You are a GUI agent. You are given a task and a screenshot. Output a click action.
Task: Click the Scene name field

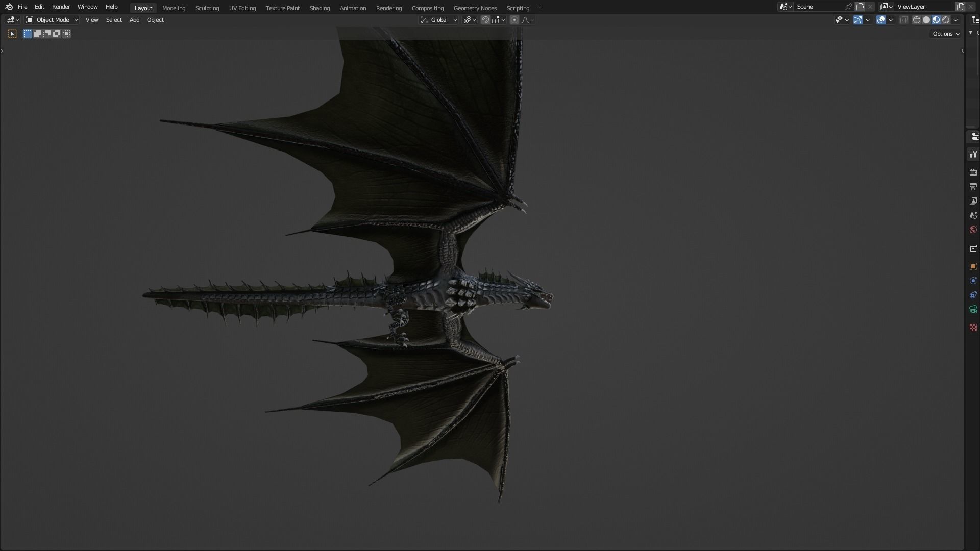pyautogui.click(x=818, y=7)
